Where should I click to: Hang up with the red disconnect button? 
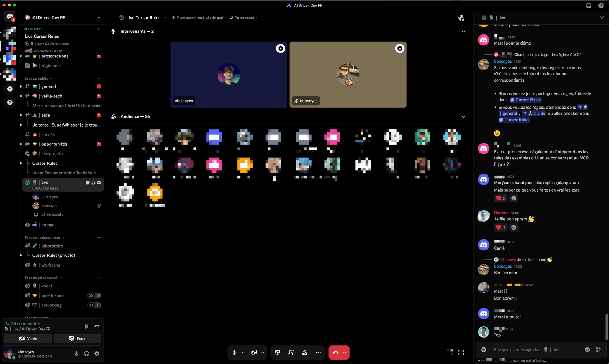coord(335,352)
